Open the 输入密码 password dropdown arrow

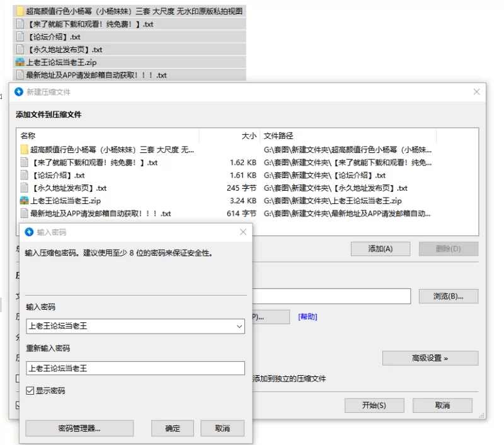pos(239,326)
